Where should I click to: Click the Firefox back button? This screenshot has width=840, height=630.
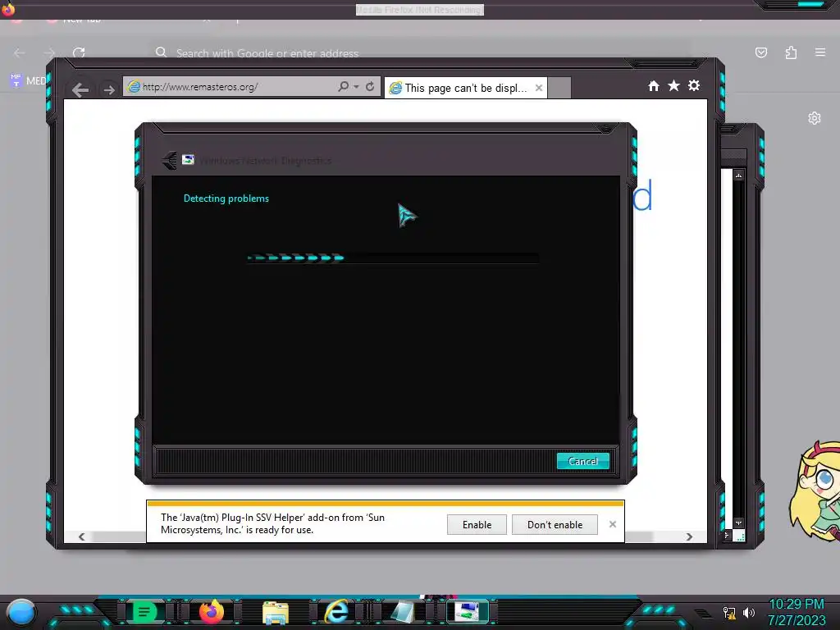coord(20,52)
